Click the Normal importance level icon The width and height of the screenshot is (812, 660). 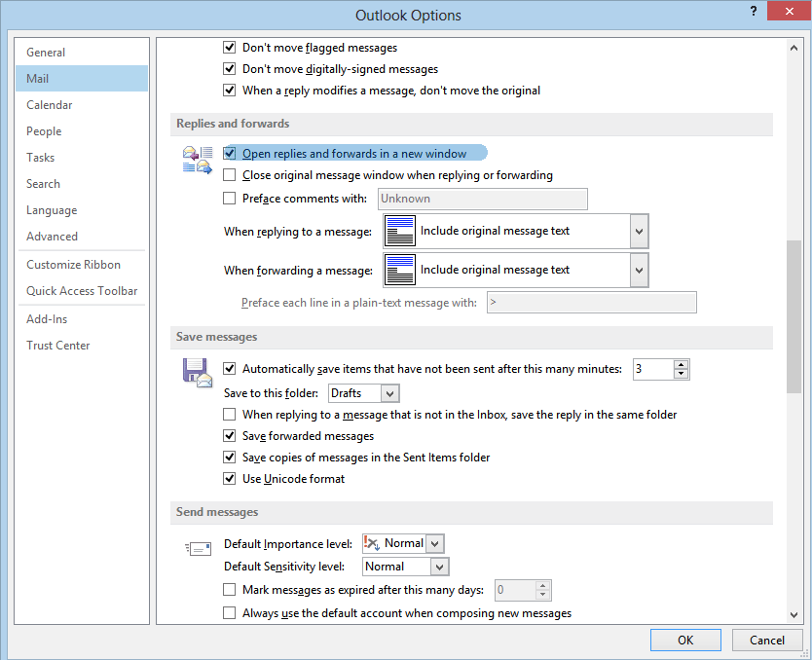tap(372, 543)
